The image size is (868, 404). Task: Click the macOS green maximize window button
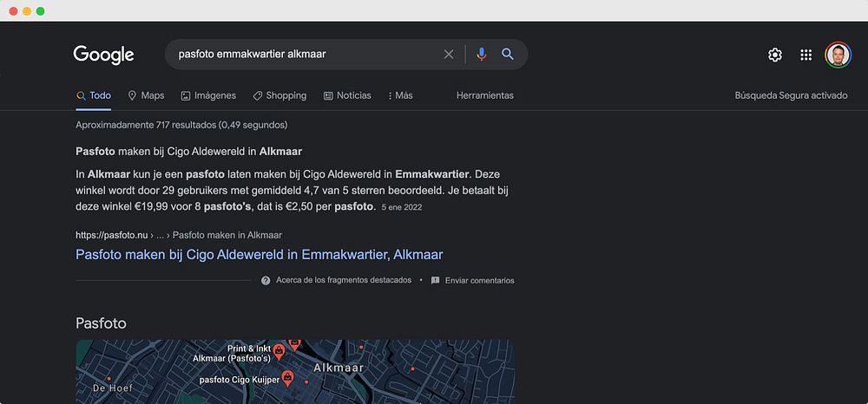click(x=41, y=11)
